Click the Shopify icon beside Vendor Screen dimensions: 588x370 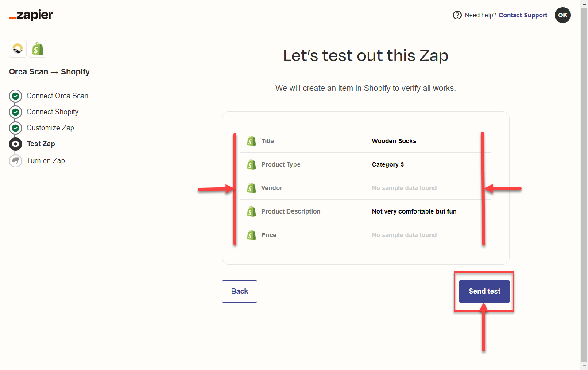click(251, 188)
